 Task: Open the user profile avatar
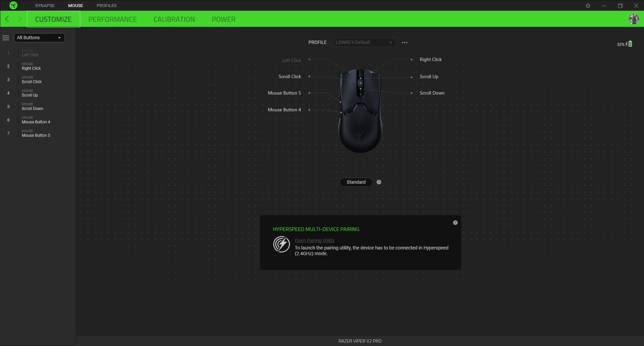tap(634, 19)
